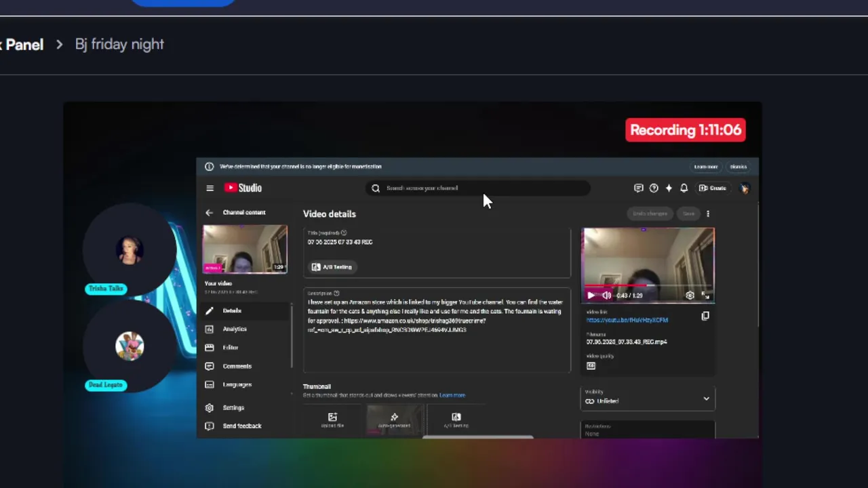Image resolution: width=868 pixels, height=488 pixels.
Task: Mute the video preview volume
Action: (606, 295)
